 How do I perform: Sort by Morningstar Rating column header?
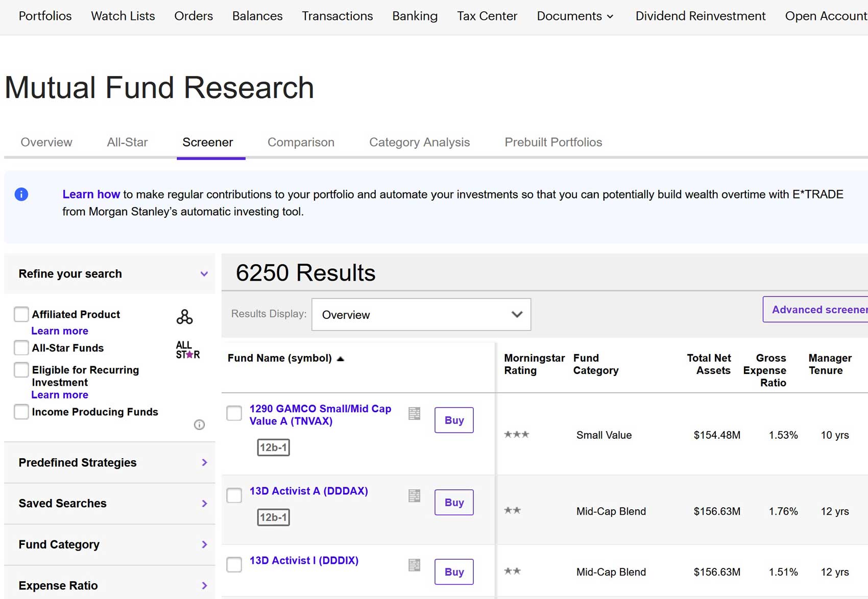click(x=534, y=364)
